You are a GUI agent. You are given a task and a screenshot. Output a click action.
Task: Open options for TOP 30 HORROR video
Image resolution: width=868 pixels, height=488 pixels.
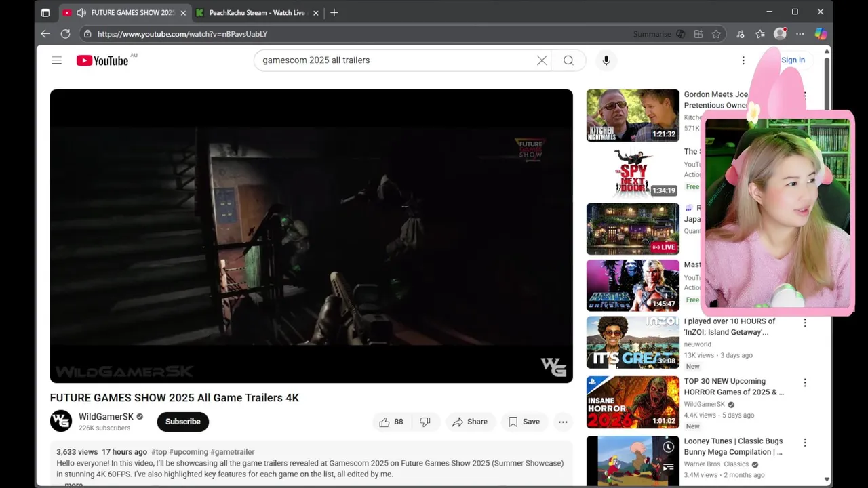[805, 383]
